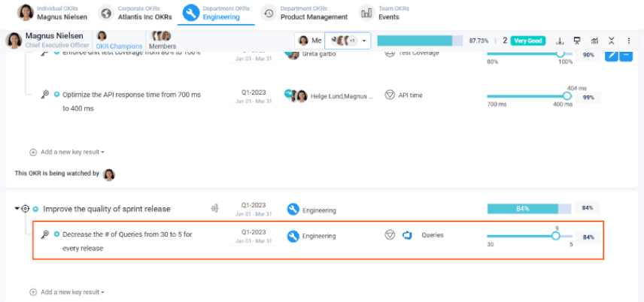Open 'Optimize the API response time' key result
Viewport: 644px width, 302px height.
132,101
